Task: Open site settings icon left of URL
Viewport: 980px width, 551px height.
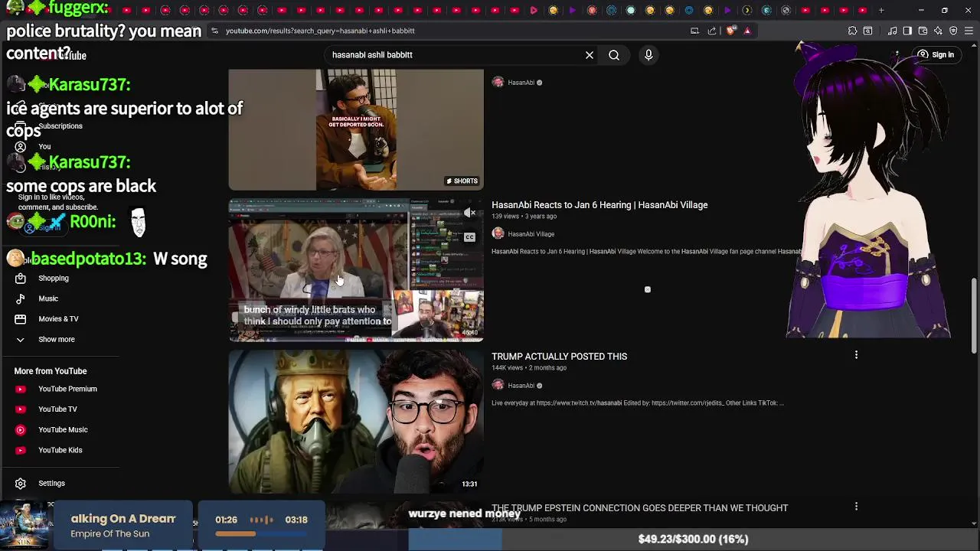Action: pyautogui.click(x=214, y=31)
